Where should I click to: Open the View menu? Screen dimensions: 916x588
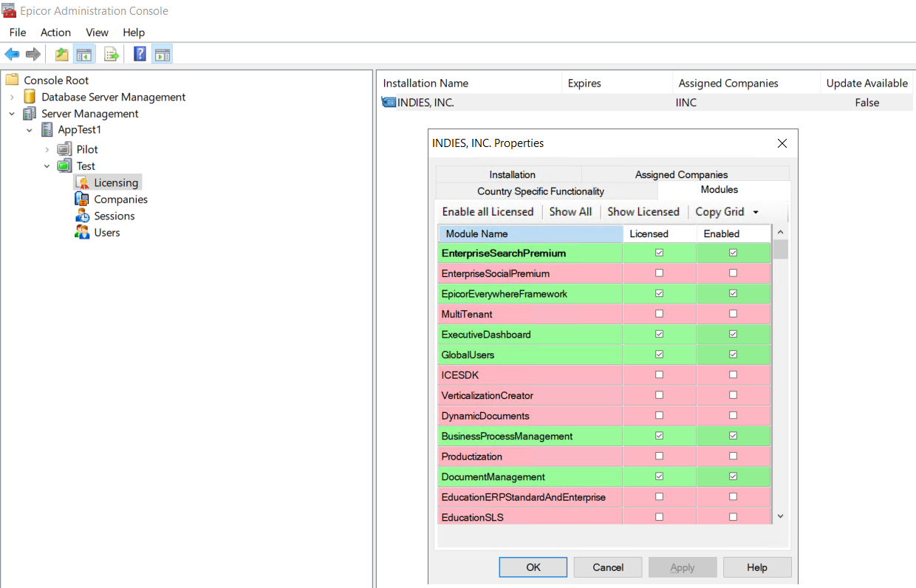tap(97, 33)
